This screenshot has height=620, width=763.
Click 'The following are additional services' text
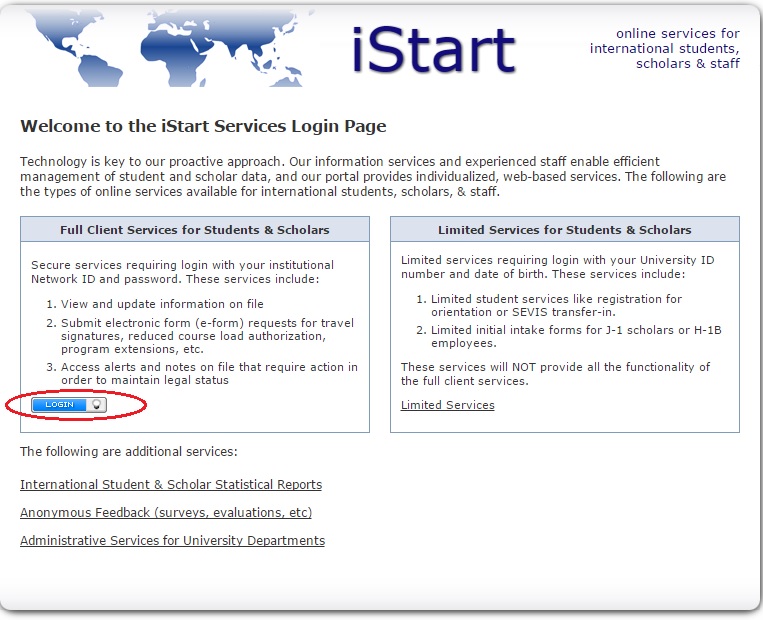[128, 452]
